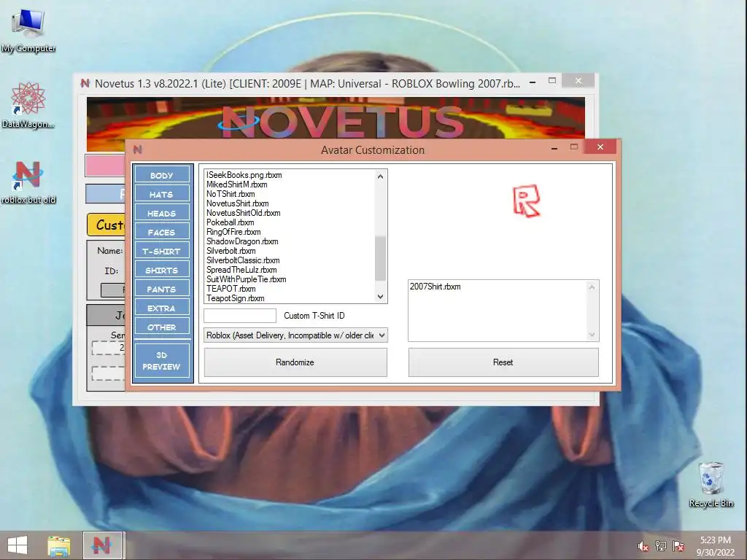747x560 pixels.
Task: Click the Reset button
Action: pos(503,362)
